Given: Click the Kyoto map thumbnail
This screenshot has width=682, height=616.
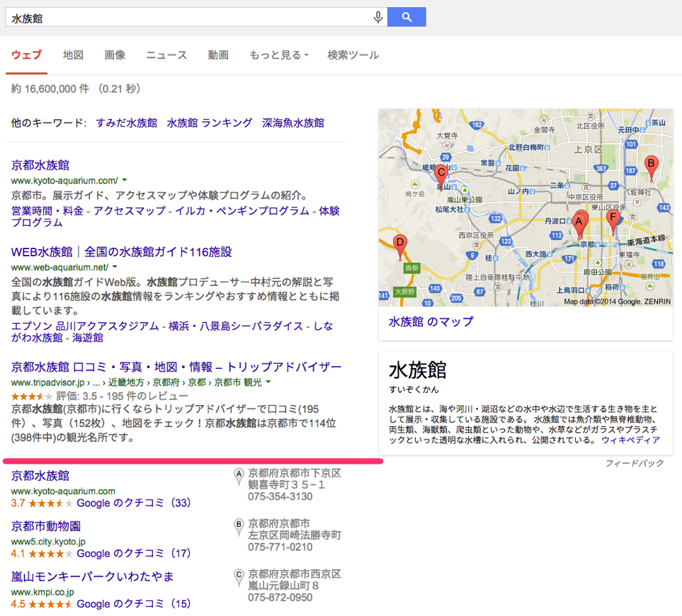Looking at the screenshot, I should click(x=525, y=207).
